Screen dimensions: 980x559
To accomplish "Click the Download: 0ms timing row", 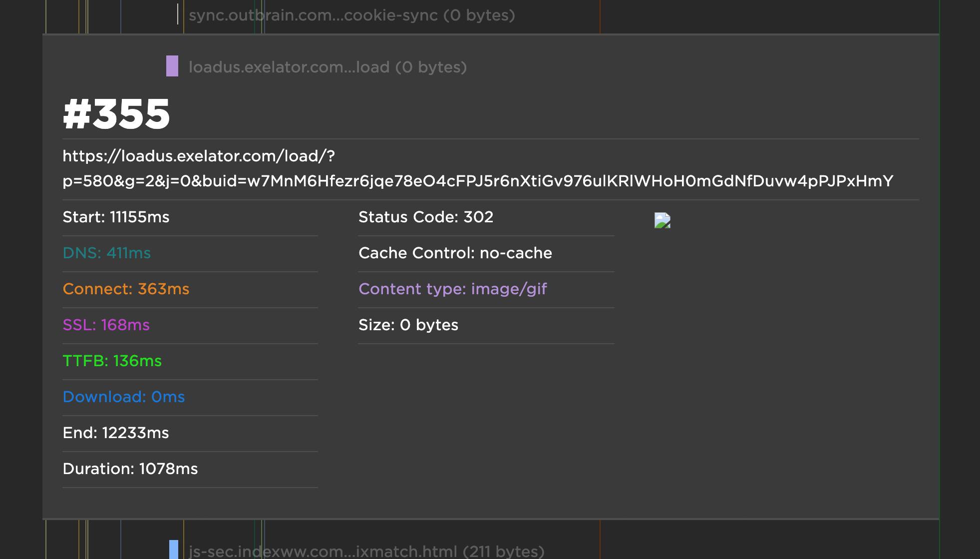I will point(123,397).
